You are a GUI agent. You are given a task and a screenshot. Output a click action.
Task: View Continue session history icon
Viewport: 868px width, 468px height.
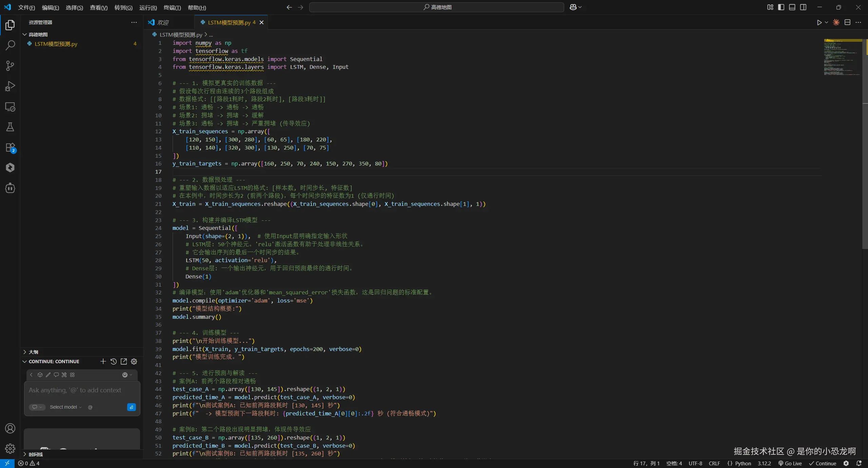pyautogui.click(x=114, y=362)
